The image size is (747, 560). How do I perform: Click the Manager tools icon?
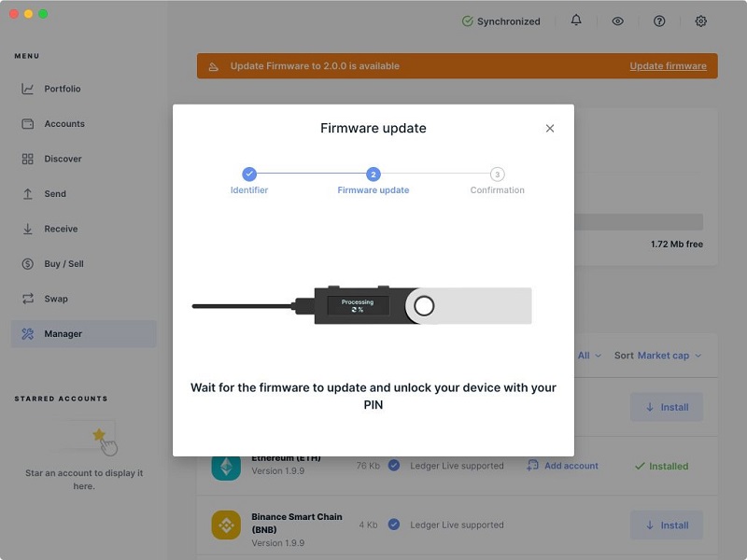[28, 334]
